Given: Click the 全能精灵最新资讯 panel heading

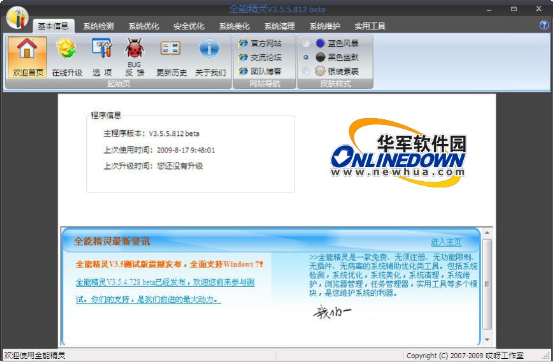Looking at the screenshot, I should click(x=112, y=242).
